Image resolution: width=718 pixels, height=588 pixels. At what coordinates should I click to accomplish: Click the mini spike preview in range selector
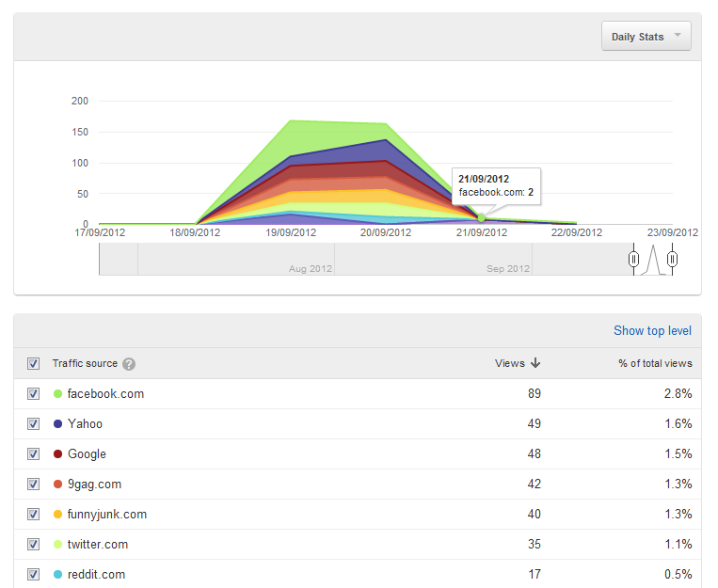[653, 260]
